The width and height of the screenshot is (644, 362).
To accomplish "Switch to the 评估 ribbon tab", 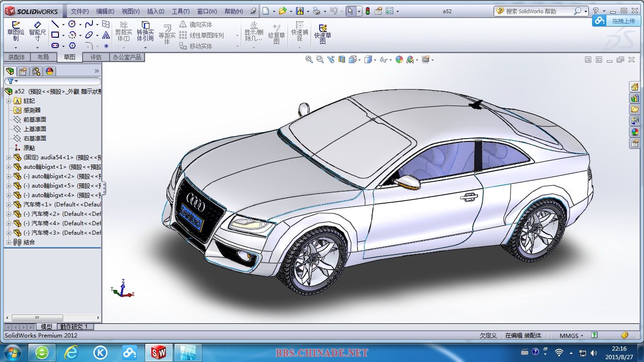I will tap(96, 57).
